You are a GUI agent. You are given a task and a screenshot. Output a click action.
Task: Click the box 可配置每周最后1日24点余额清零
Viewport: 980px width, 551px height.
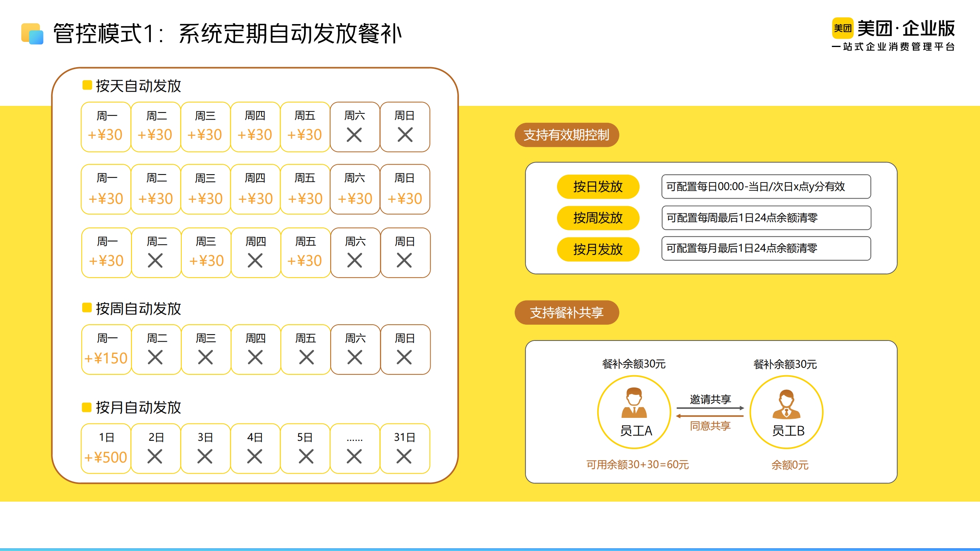click(766, 218)
